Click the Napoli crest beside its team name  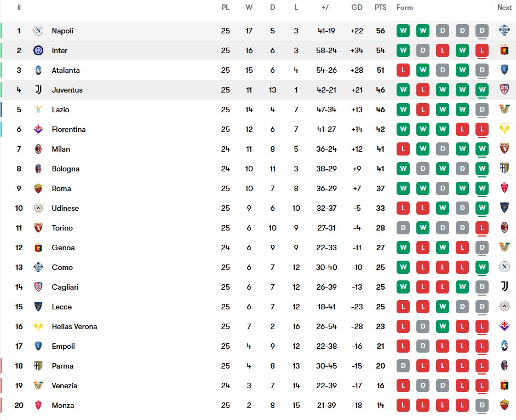tap(38, 31)
